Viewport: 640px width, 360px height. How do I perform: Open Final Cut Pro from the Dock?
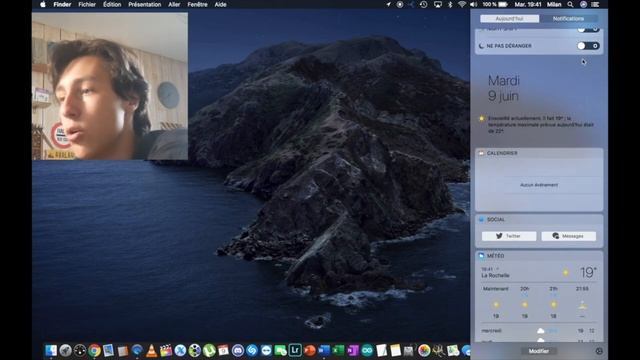166,350
